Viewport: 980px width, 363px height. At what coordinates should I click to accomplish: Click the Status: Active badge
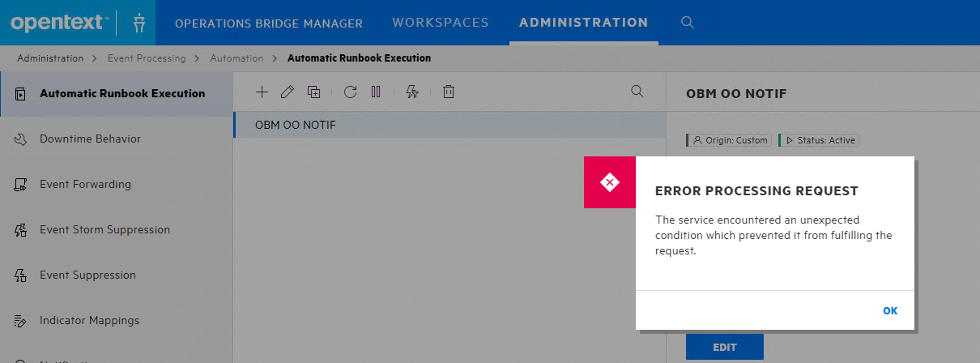tap(818, 140)
